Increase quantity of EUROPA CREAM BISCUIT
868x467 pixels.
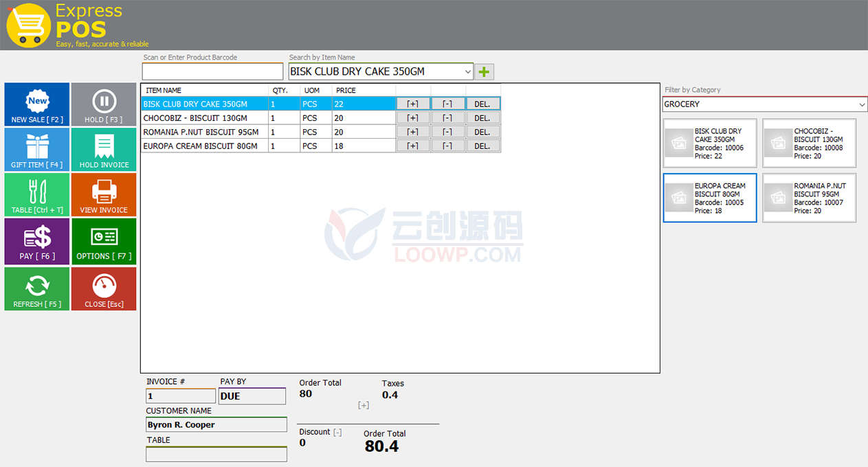(x=413, y=146)
